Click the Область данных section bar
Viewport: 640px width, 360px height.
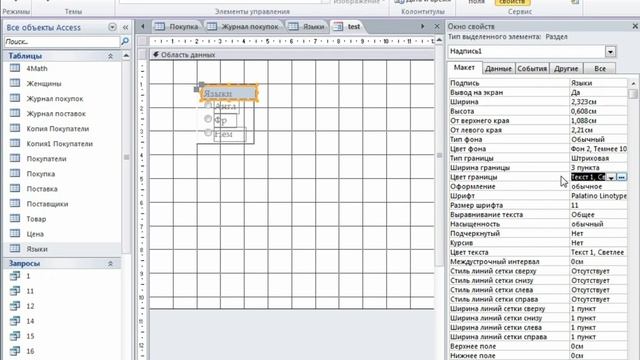click(x=291, y=55)
